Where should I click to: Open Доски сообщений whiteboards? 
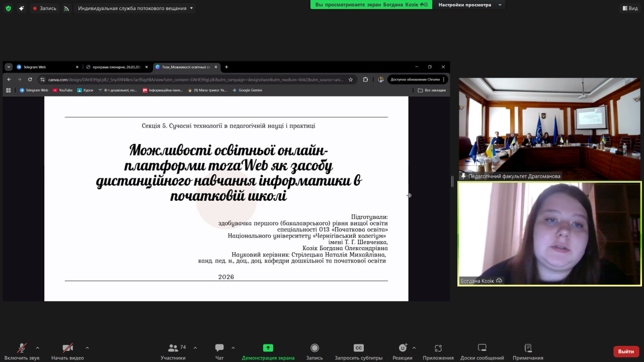coord(481,348)
